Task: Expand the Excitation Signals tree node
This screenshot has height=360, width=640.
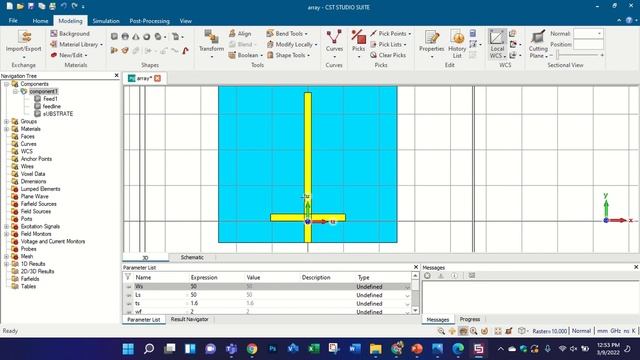Action: (x=6, y=227)
